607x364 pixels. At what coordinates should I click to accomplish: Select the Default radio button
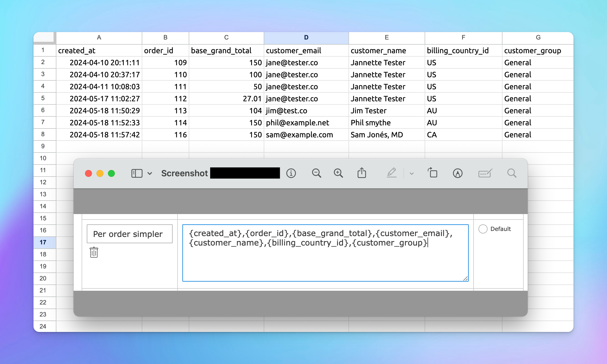(x=483, y=229)
